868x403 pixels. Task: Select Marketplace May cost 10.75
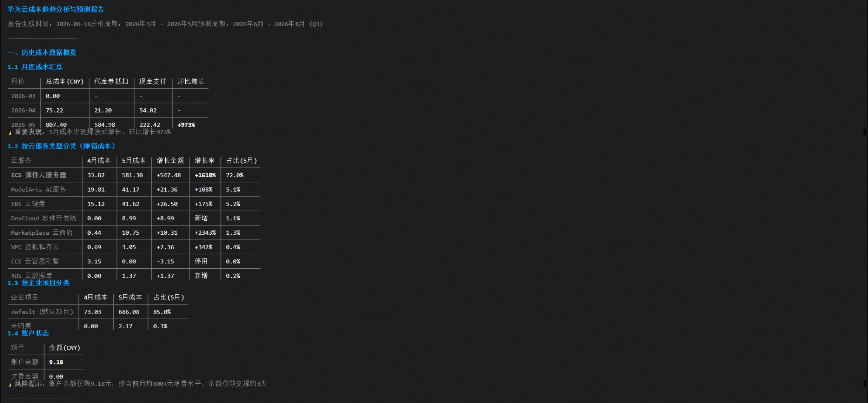[x=131, y=232]
